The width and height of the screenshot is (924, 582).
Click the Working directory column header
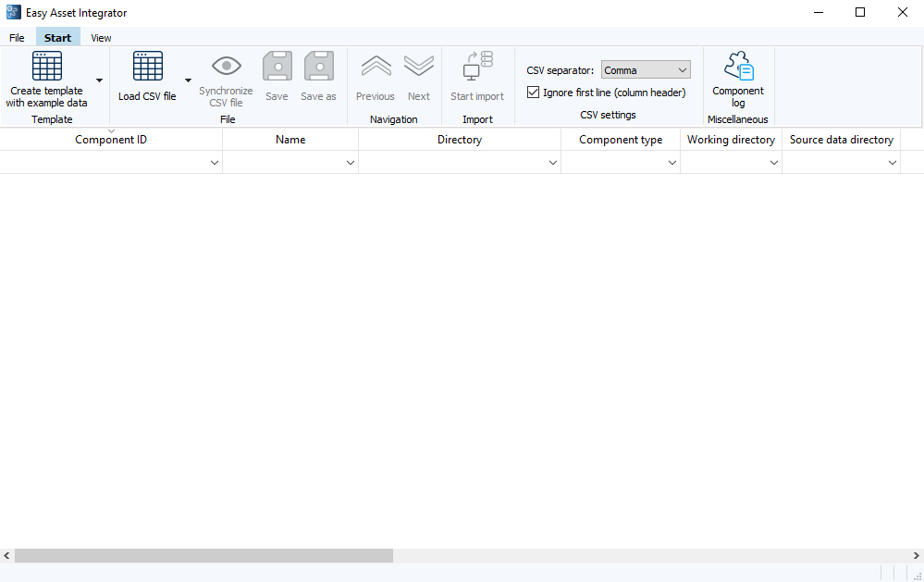(731, 140)
